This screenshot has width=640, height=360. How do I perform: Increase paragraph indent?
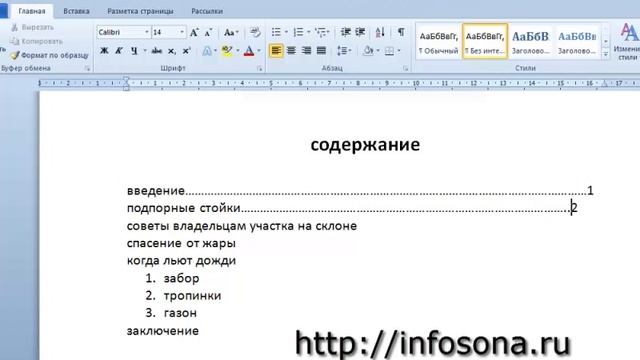360,32
